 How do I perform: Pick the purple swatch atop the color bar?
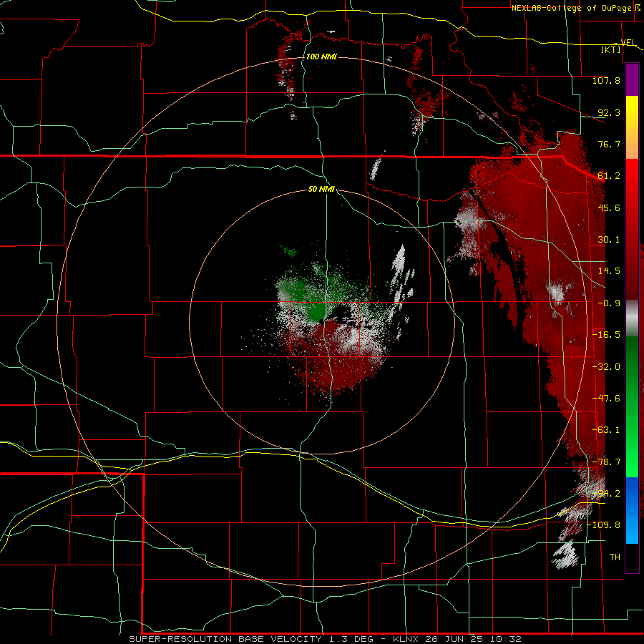click(x=632, y=80)
